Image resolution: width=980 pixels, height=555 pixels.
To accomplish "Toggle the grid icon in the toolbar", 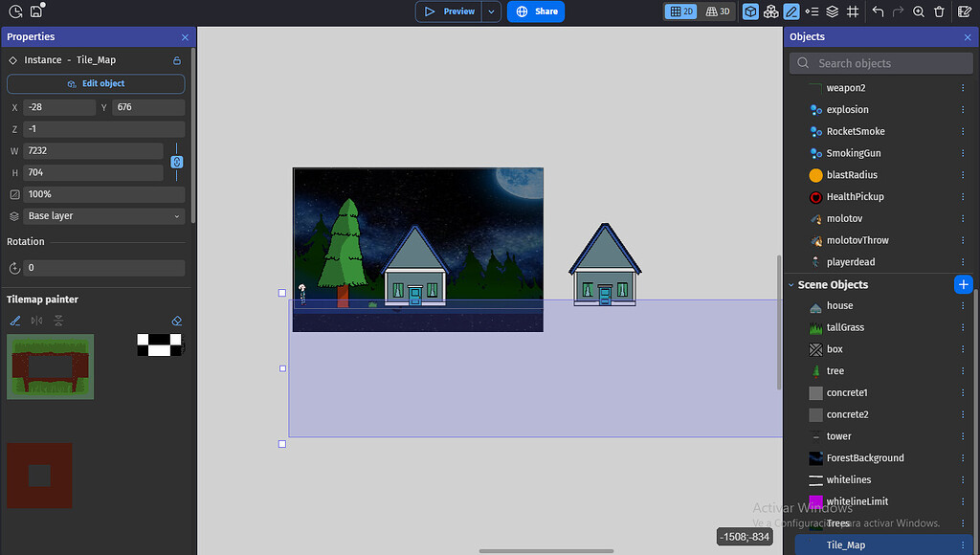I will point(853,11).
